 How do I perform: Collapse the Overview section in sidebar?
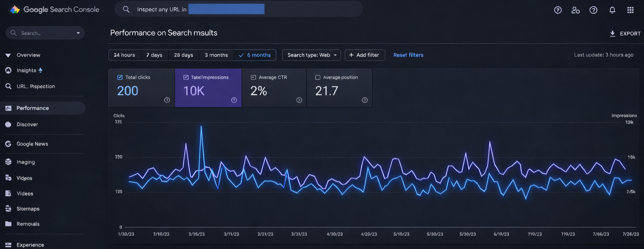point(8,55)
